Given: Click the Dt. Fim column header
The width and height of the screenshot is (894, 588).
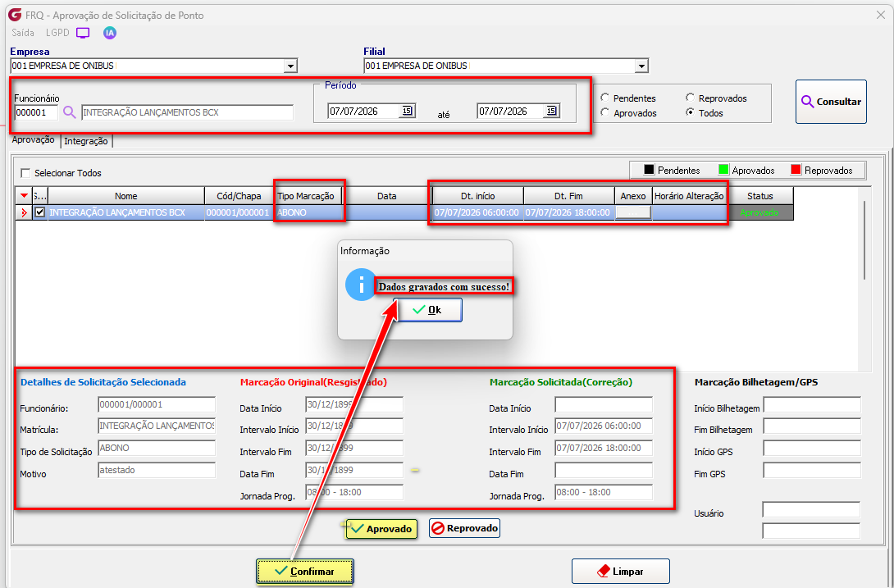Looking at the screenshot, I should [x=568, y=196].
